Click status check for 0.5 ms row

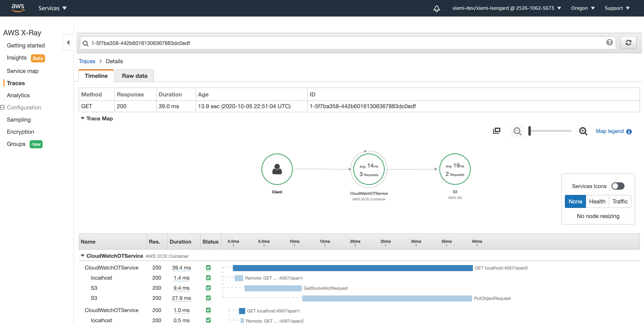pyautogui.click(x=208, y=320)
